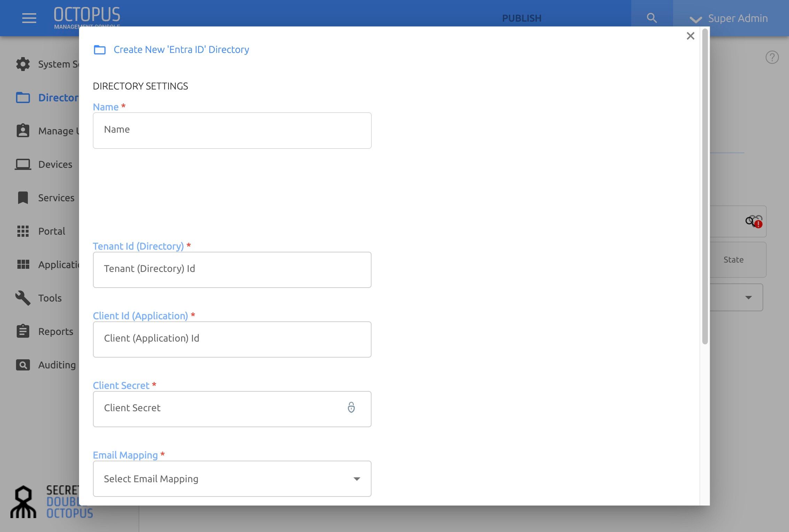Click the DIRECTORY SETTINGS heading
The width and height of the screenshot is (789, 532).
[140, 86]
